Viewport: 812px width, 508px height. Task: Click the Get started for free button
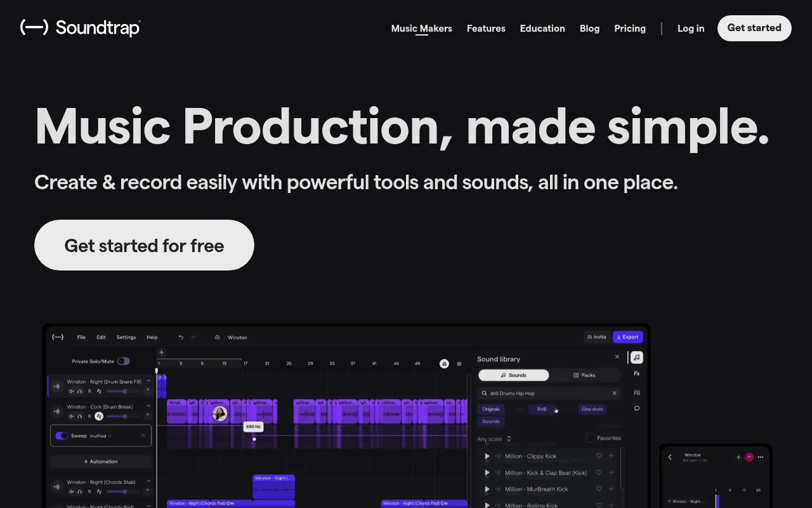[144, 245]
